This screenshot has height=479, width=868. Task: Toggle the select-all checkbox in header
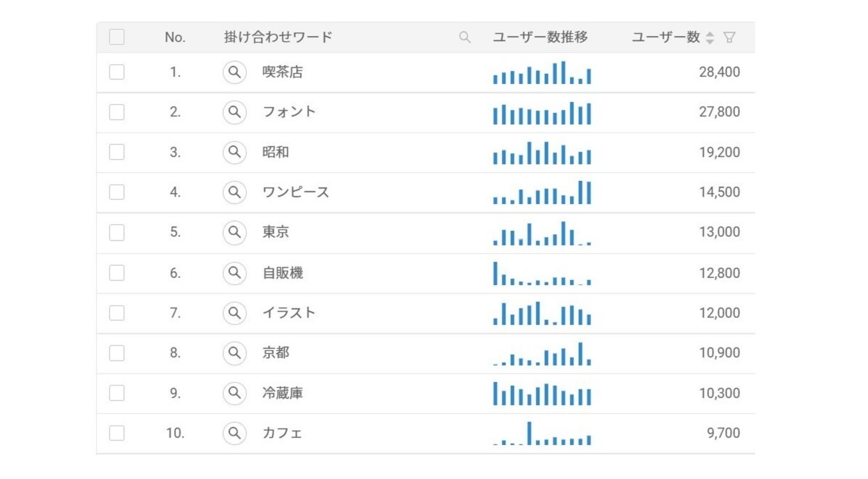(x=116, y=38)
